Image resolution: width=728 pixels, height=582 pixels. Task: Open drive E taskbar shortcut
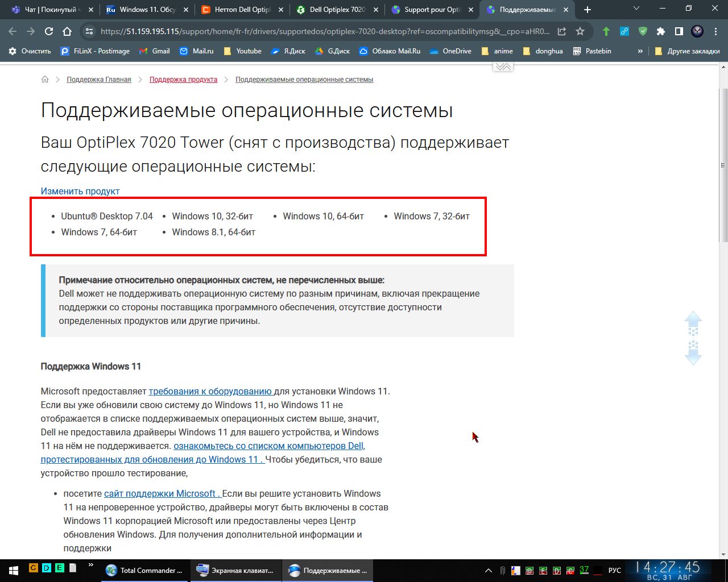click(x=60, y=568)
